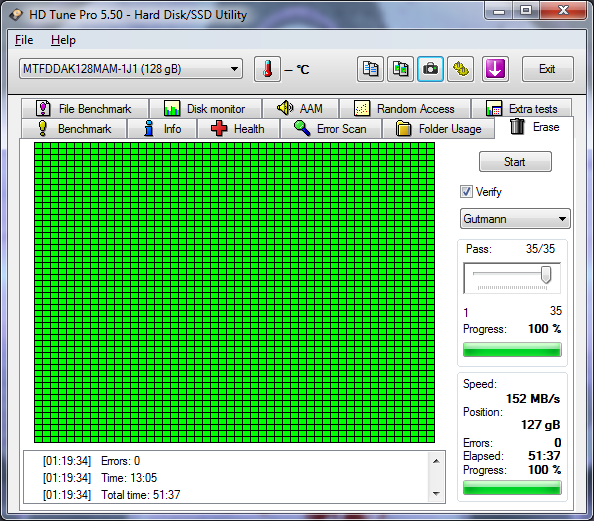This screenshot has height=521, width=594.
Task: Uncheck the Verify checkbox
Action: (466, 192)
